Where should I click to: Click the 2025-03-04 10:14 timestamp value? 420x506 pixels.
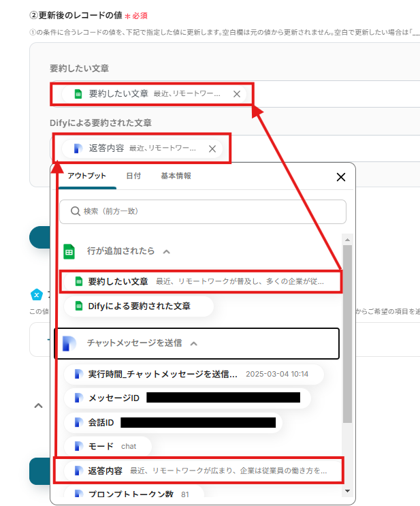(277, 374)
